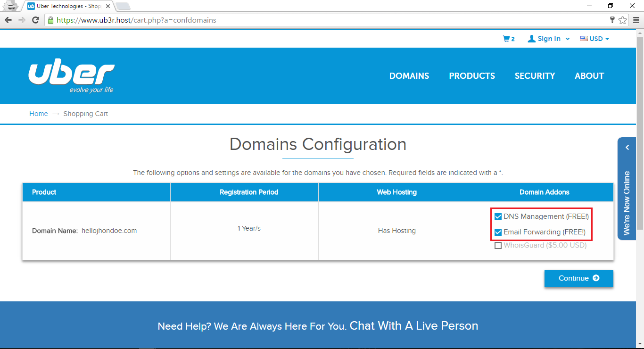This screenshot has width=644, height=349.
Task: Click domain name hellojhondoe.com
Action: coord(109,231)
